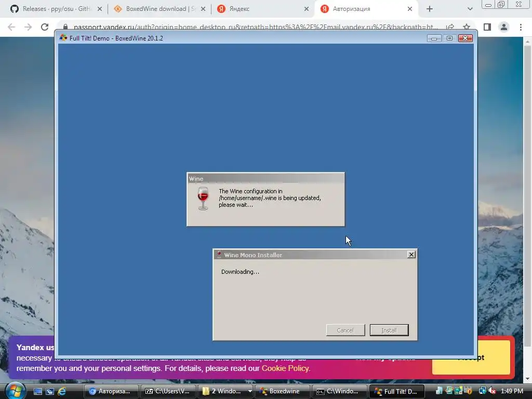Click the BoxedWine window title bar icon
Viewport: 532px width, 399px height.
pyautogui.click(x=63, y=38)
